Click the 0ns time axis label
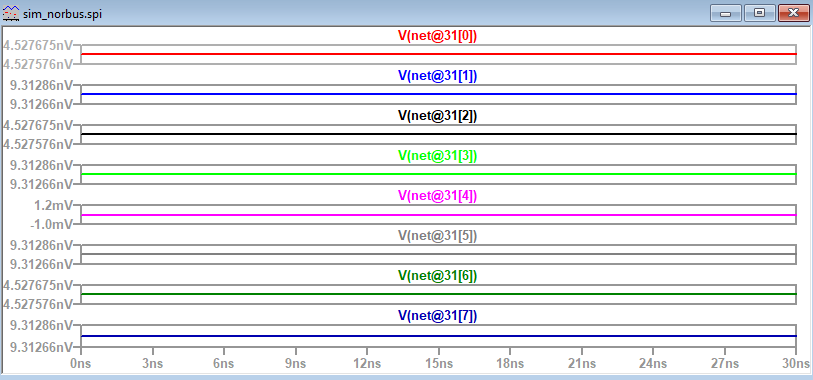813x380 pixels. pyautogui.click(x=81, y=364)
